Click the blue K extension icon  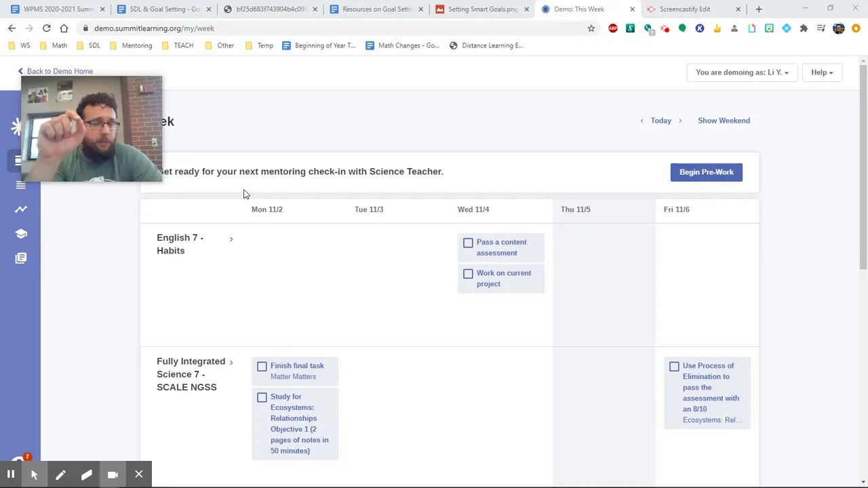point(700,28)
